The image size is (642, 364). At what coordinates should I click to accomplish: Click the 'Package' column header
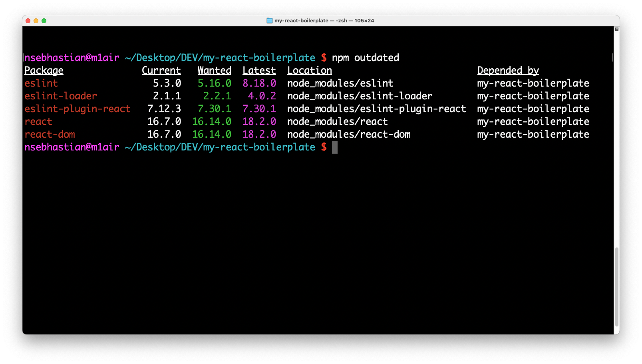[x=44, y=71]
